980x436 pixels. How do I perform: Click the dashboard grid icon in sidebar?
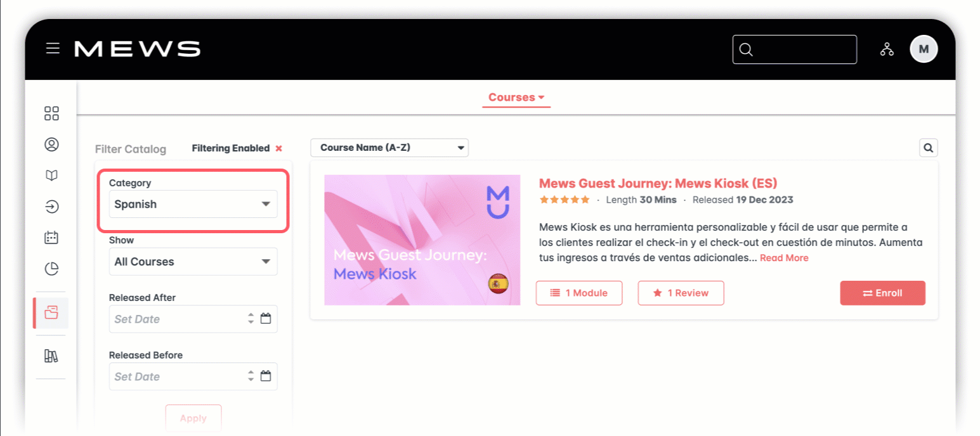pos(51,113)
